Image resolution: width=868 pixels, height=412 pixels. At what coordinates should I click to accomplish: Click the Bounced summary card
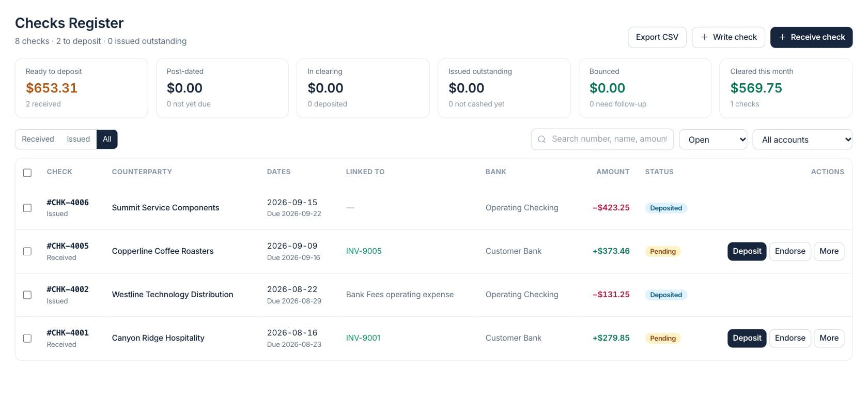[645, 88]
